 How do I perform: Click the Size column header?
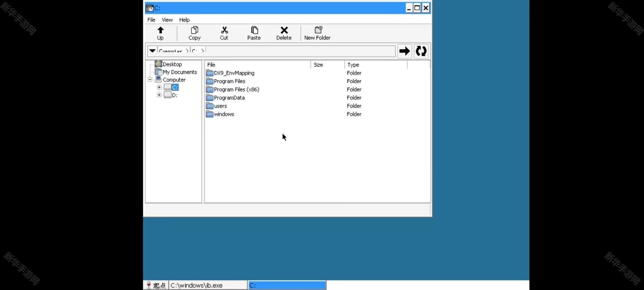[x=318, y=65]
